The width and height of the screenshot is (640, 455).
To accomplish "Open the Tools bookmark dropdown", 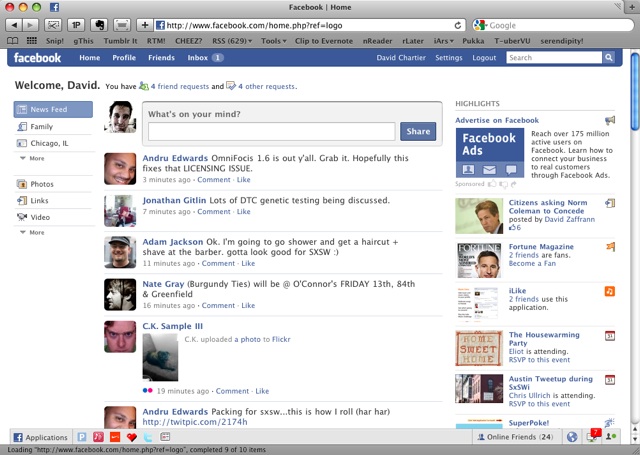I will 273,41.
